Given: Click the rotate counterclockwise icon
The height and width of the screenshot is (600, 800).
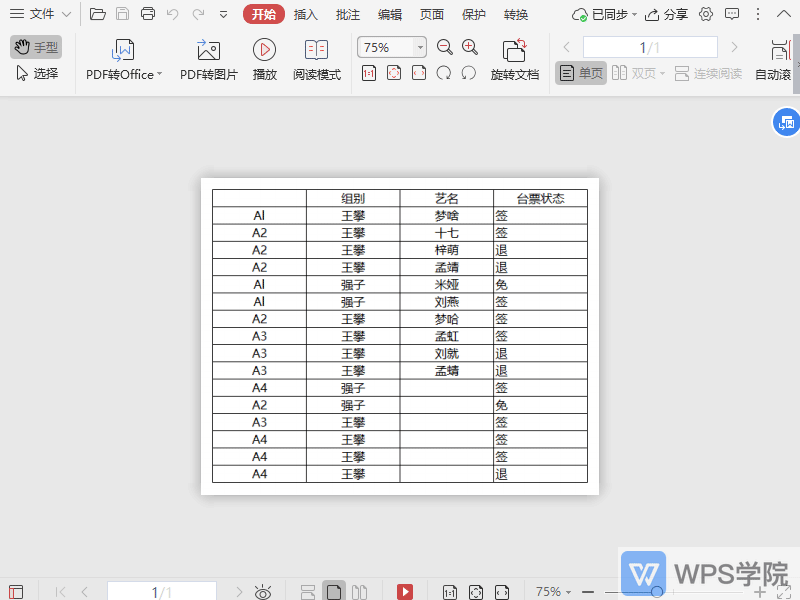Looking at the screenshot, I should pyautogui.click(x=468, y=73).
